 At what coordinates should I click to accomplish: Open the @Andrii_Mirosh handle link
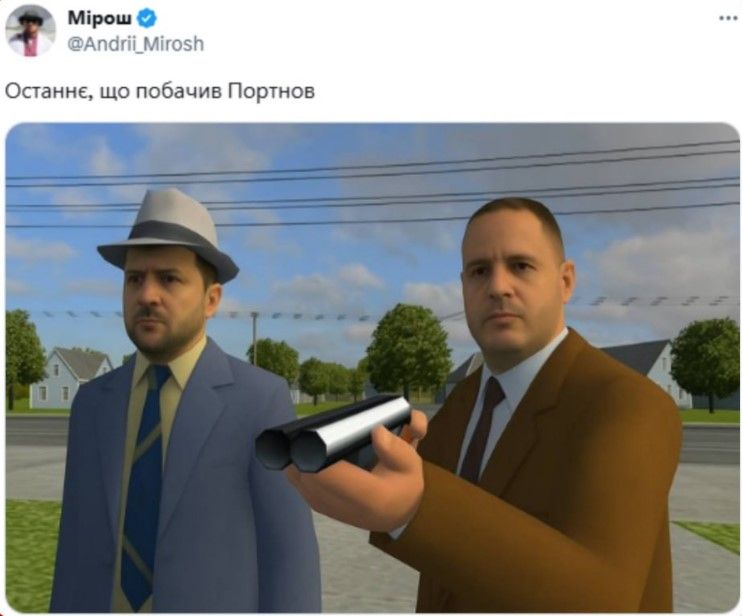click(135, 44)
